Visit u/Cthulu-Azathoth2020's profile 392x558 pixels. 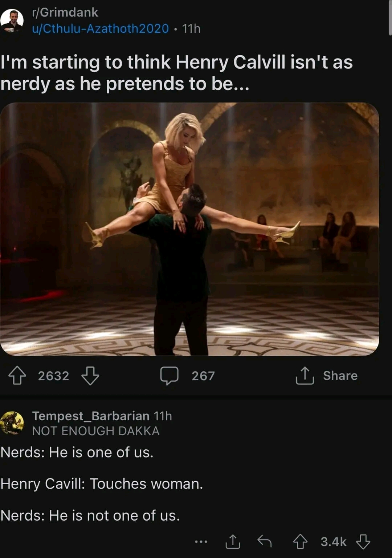(101, 28)
